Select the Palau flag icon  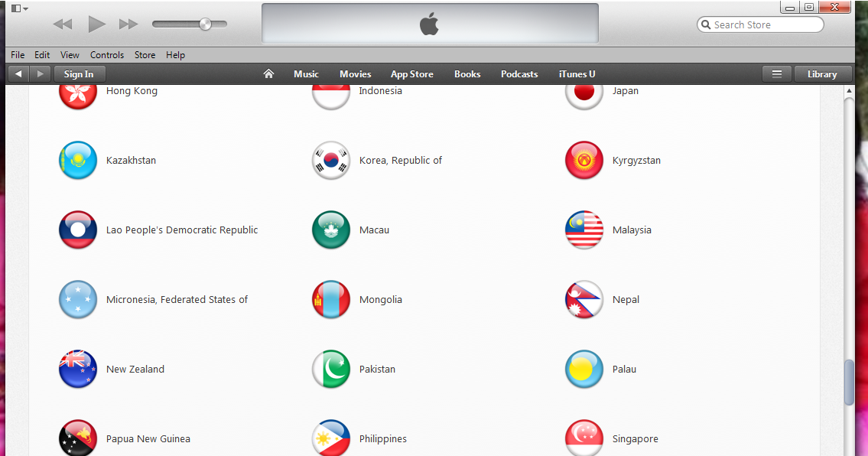click(x=584, y=369)
